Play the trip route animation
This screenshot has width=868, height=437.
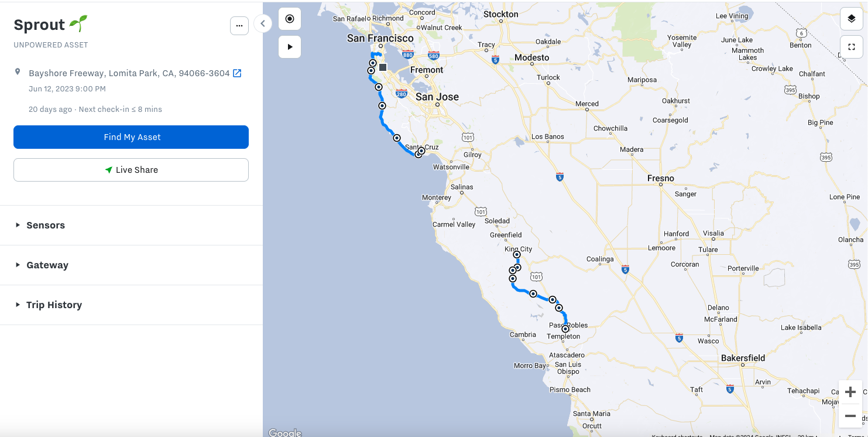coord(289,47)
